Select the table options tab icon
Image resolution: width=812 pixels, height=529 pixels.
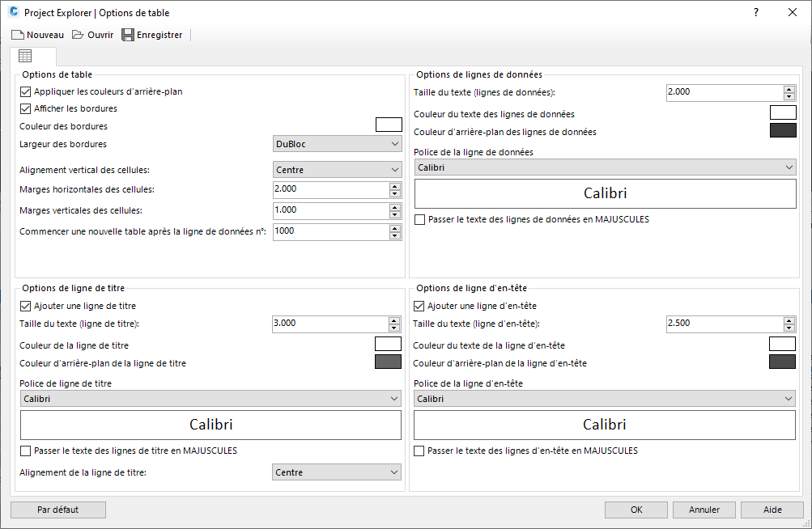click(25, 56)
